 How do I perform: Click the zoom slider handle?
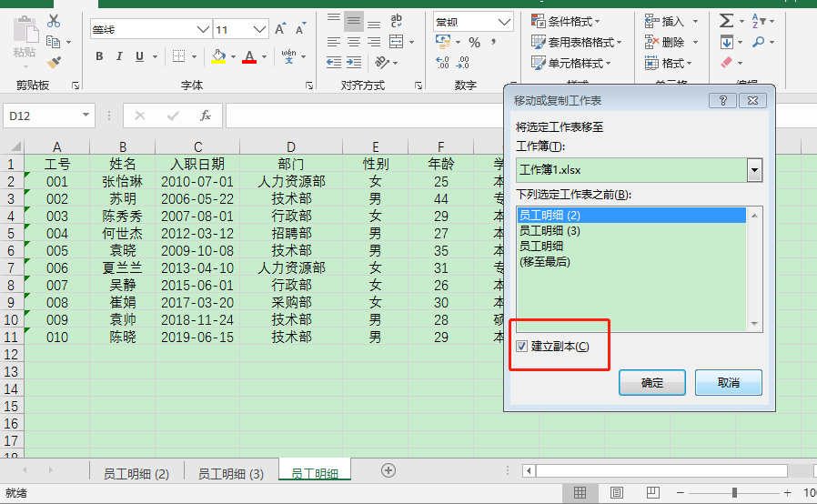(734, 492)
